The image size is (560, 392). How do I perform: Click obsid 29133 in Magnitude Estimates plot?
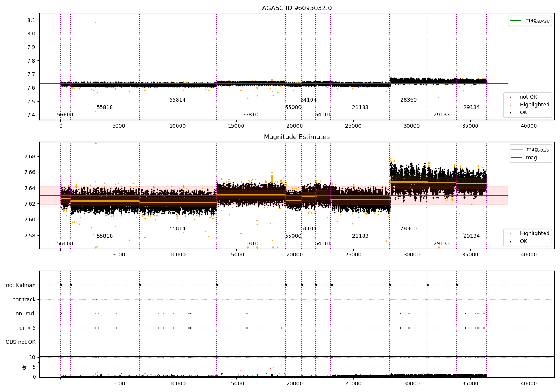click(442, 244)
